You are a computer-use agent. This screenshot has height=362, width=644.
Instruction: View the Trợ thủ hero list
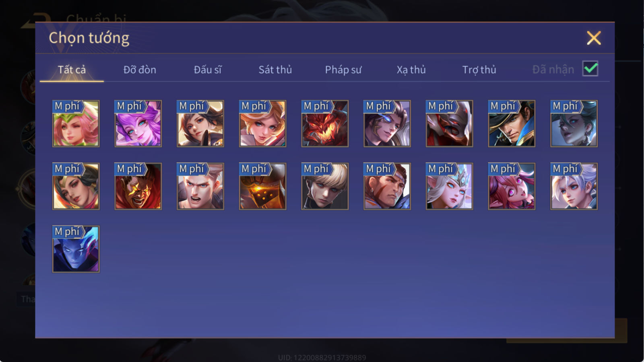point(479,70)
